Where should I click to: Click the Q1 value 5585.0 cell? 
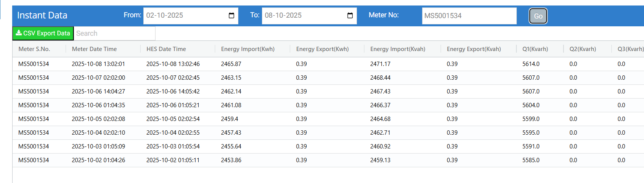(531, 160)
